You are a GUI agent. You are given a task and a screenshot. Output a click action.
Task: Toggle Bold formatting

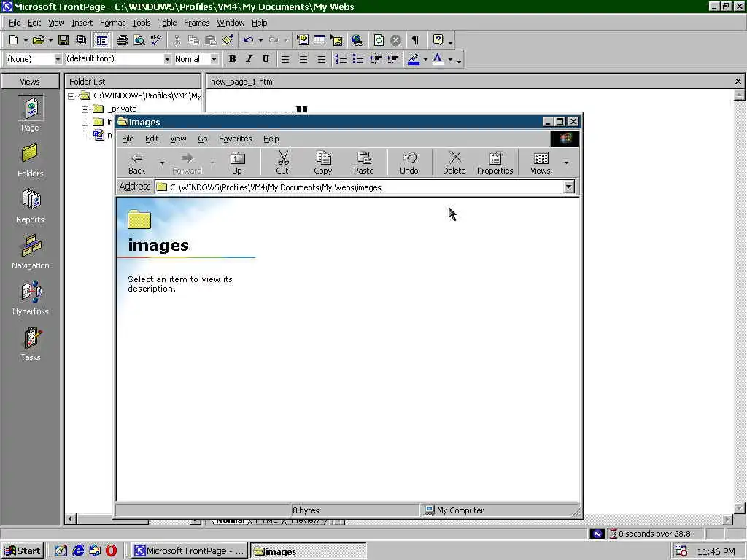232,59
